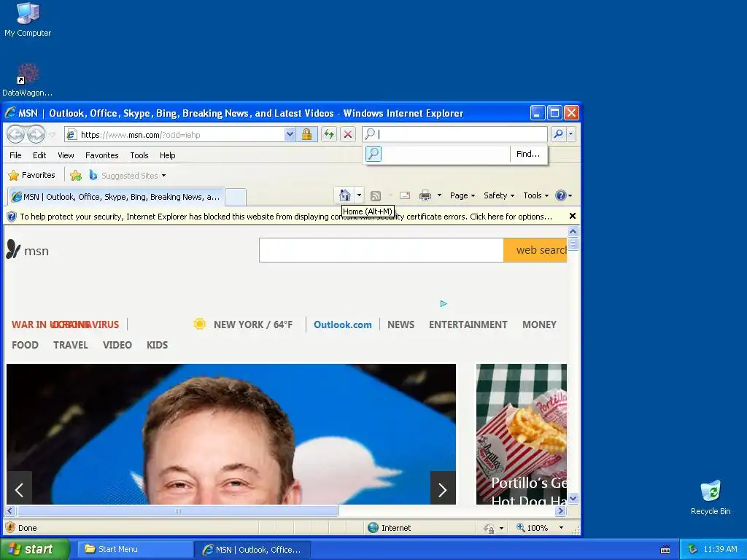This screenshot has width=747, height=560.
Task: Open the Tools menu in the menu bar
Action: (139, 155)
